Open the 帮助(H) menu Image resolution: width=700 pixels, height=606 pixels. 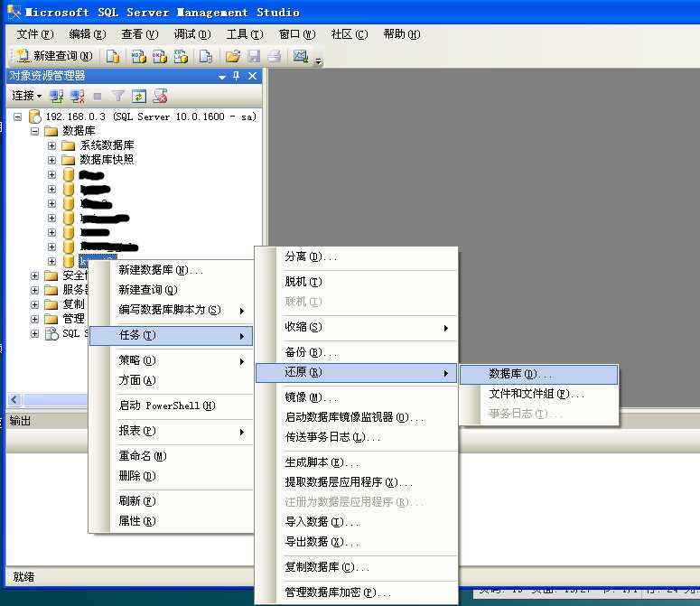(402, 34)
